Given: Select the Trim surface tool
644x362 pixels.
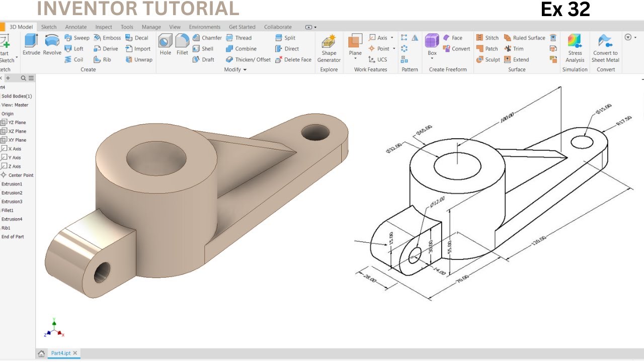Looking at the screenshot, I should tap(514, 49).
